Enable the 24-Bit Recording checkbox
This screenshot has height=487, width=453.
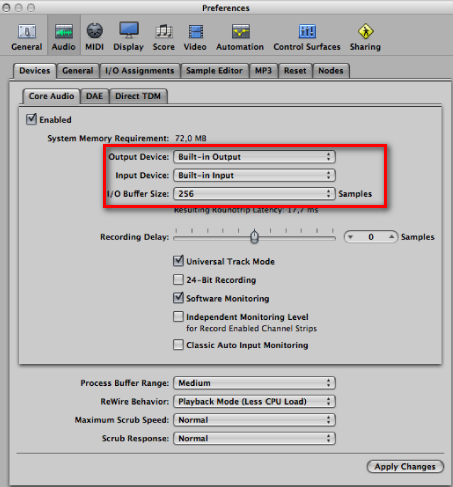(178, 279)
